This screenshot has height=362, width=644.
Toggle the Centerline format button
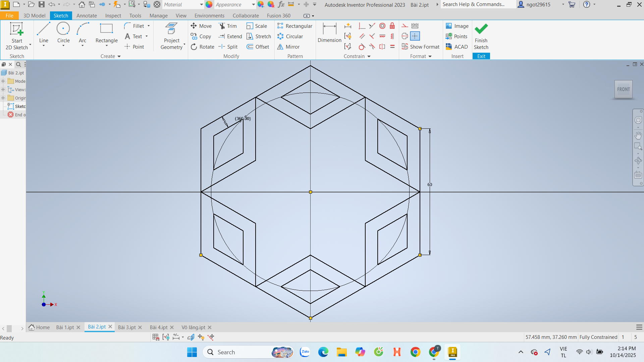click(405, 36)
